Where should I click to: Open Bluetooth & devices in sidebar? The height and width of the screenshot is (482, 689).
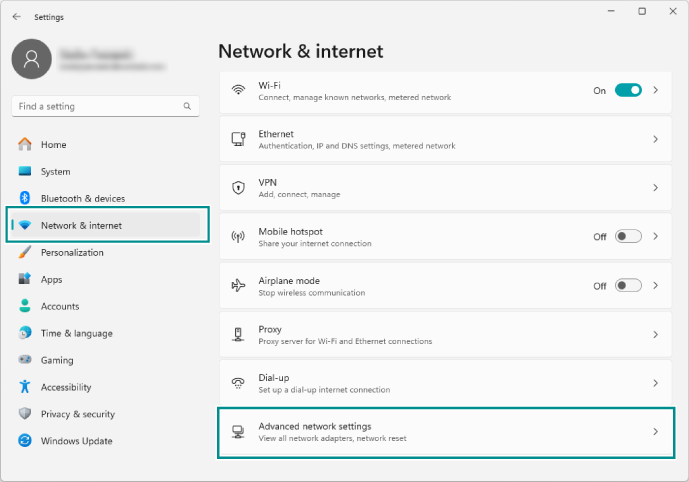[x=83, y=199]
